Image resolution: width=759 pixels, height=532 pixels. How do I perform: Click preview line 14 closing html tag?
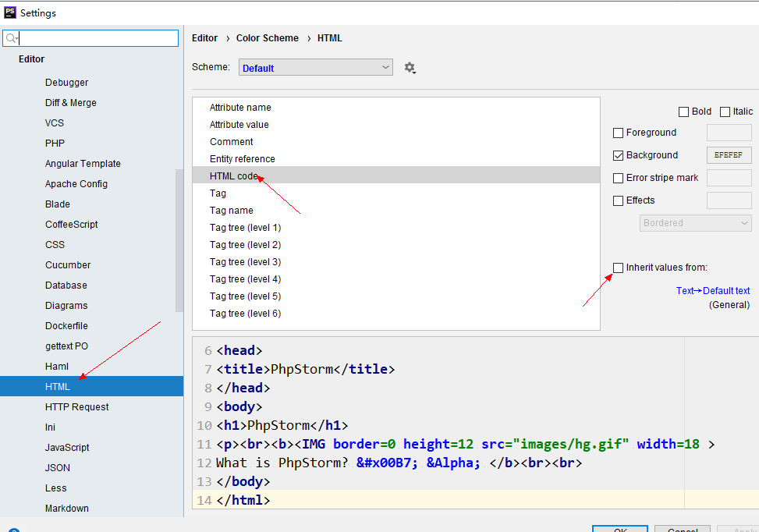tap(243, 501)
